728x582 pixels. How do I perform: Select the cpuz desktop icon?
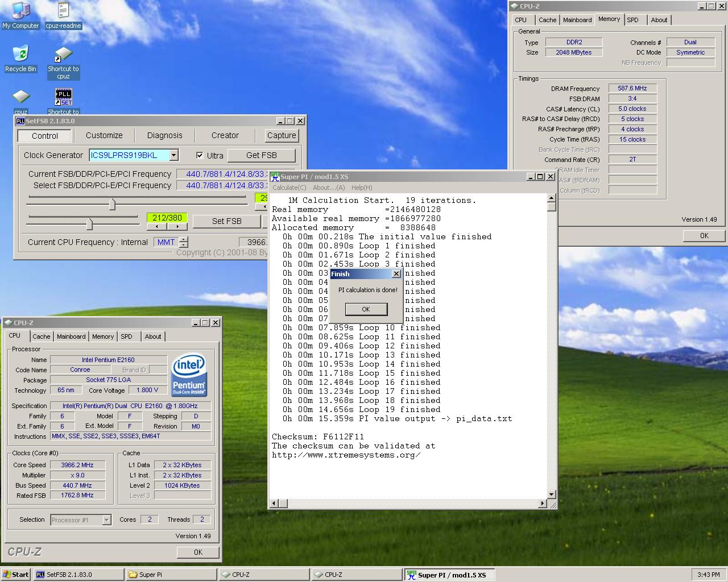(21, 101)
